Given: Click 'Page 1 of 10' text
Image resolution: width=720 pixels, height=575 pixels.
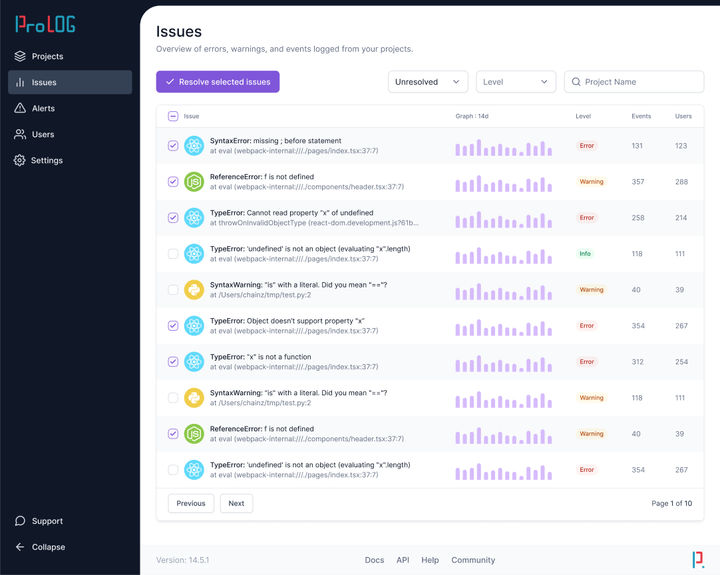Looking at the screenshot, I should 672,503.
